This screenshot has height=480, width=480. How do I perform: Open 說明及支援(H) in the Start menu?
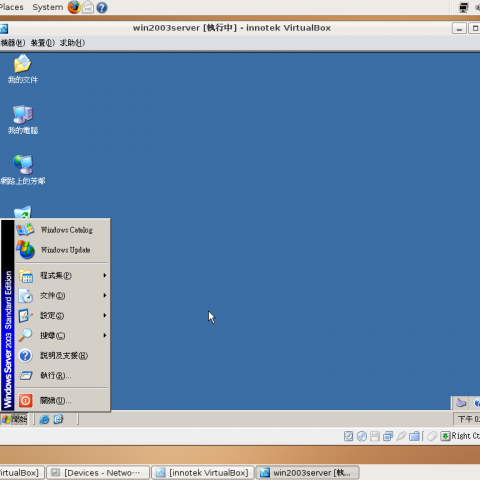[x=62, y=355]
